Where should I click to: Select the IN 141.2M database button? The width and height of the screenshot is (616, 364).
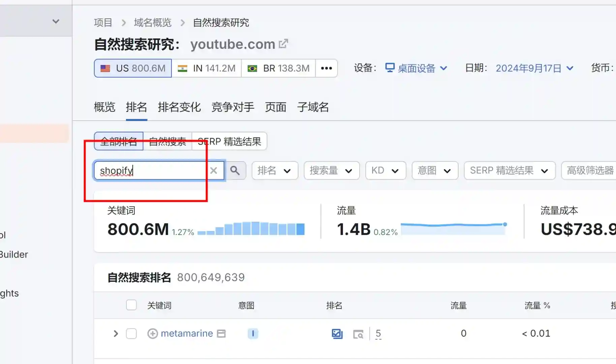[x=207, y=68]
